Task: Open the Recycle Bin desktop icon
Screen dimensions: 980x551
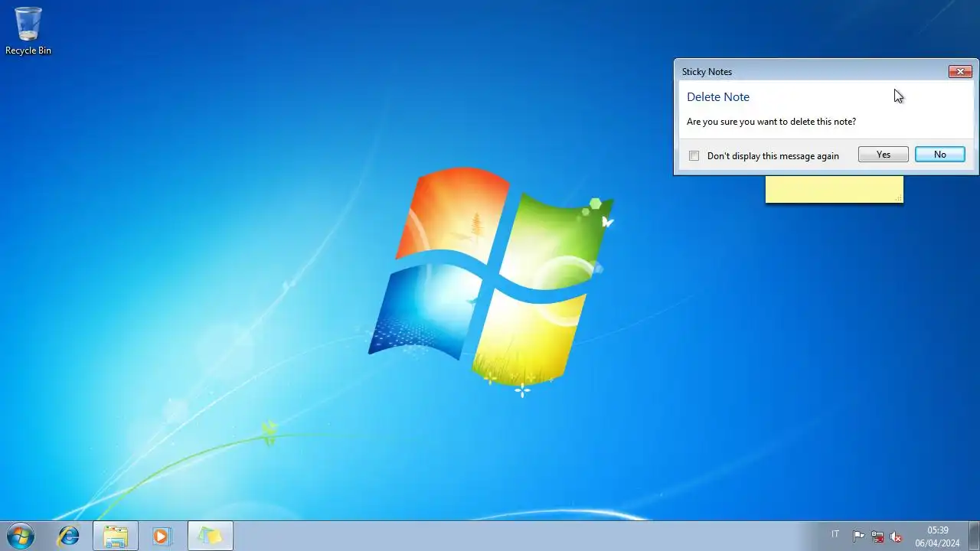Action: pos(28,31)
